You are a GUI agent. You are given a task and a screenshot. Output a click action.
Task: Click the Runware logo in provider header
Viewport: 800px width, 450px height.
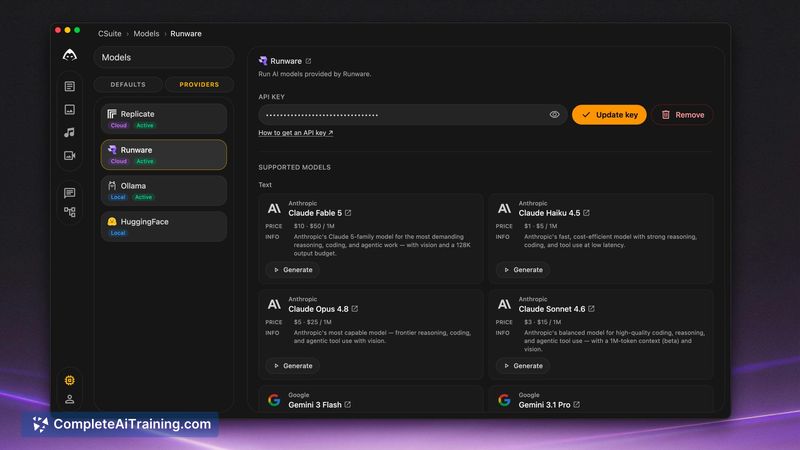pos(263,61)
